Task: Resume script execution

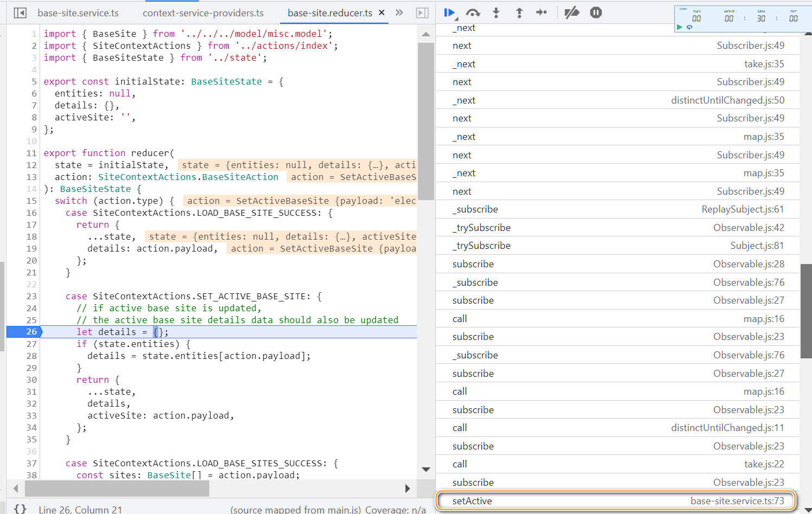Action: pyautogui.click(x=449, y=12)
